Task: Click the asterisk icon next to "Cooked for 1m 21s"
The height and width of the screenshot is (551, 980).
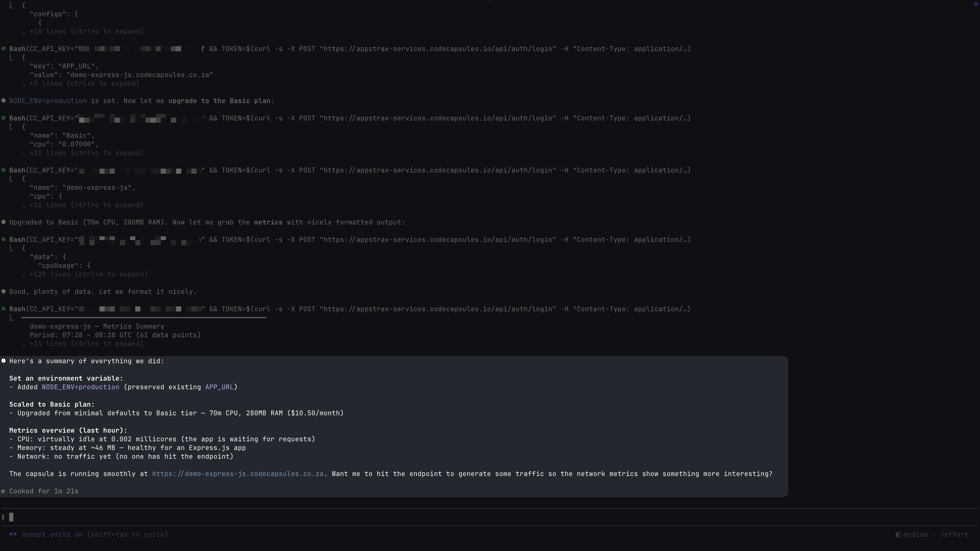Action: coord(3,491)
